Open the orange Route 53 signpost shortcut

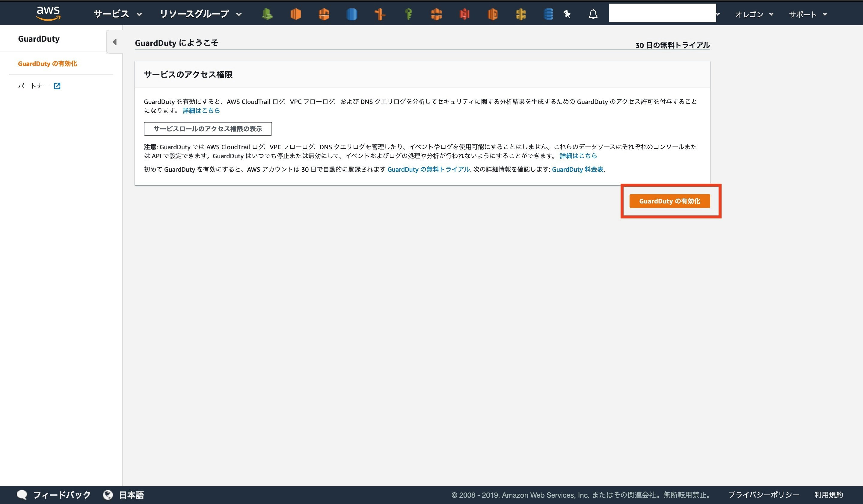tap(380, 14)
